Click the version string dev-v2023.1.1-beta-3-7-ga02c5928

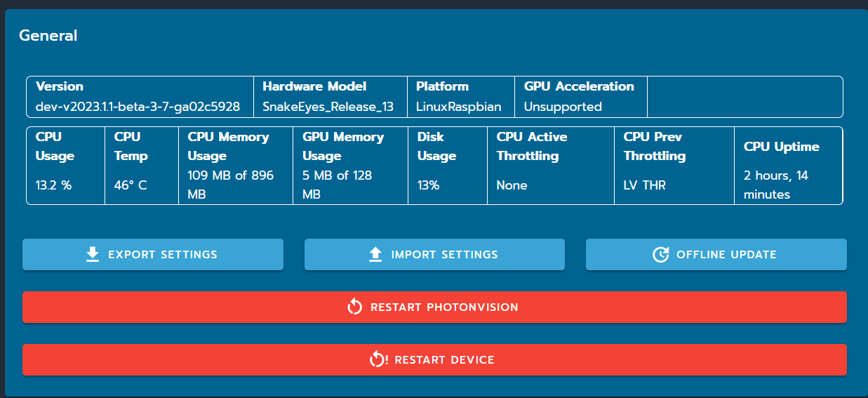click(x=138, y=107)
